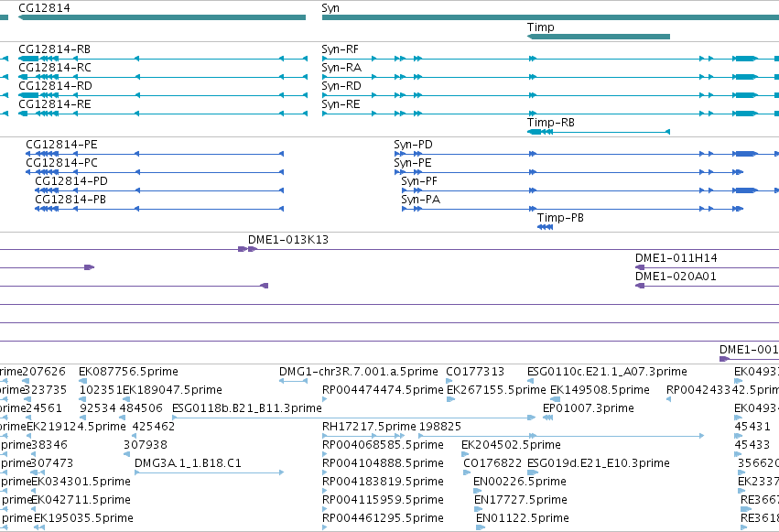The height and width of the screenshot is (532, 779).
Task: Click the EP01007.3prime EST label
Action: [589, 408]
